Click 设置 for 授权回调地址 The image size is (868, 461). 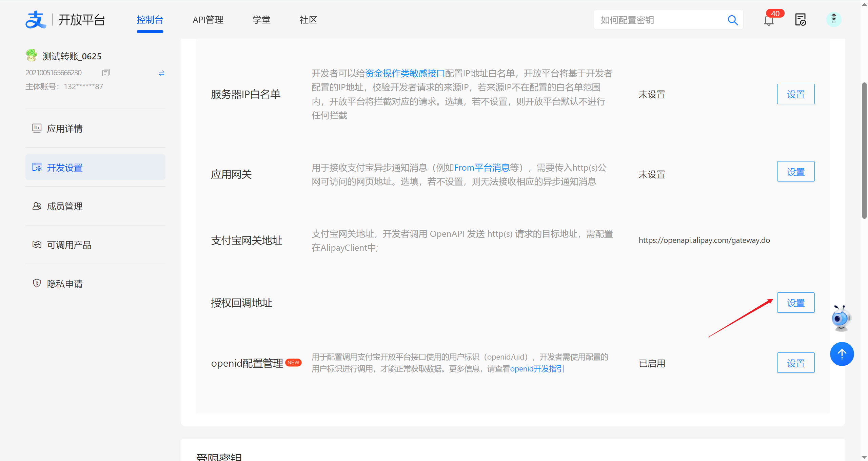[x=796, y=303]
